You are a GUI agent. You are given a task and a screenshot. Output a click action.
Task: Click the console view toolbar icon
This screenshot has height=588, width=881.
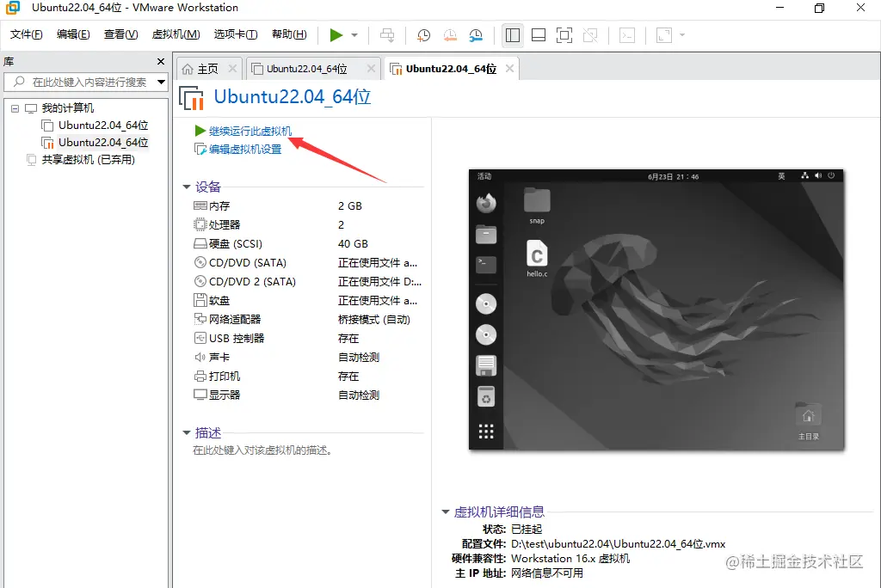pos(627,35)
